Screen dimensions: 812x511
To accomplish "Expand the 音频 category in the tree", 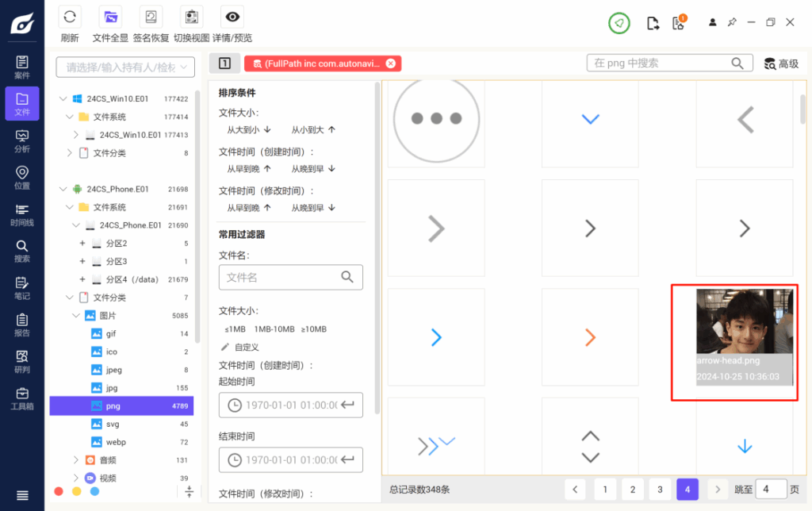I will pos(77,459).
